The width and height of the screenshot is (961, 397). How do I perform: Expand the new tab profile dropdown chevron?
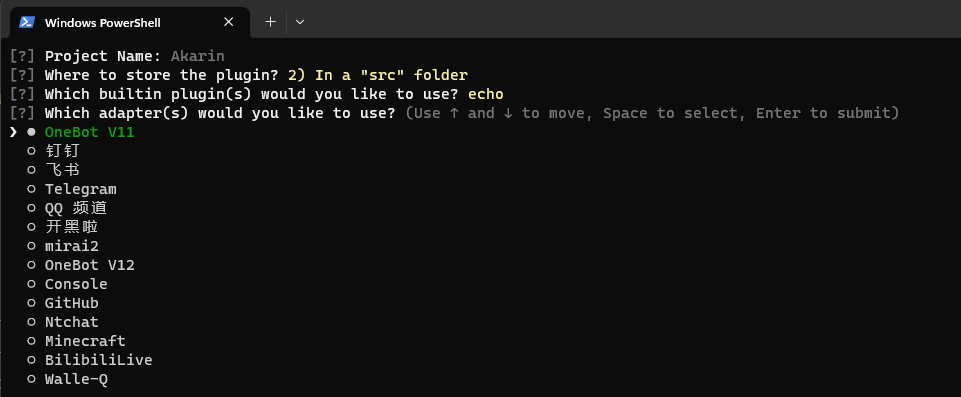pyautogui.click(x=300, y=22)
